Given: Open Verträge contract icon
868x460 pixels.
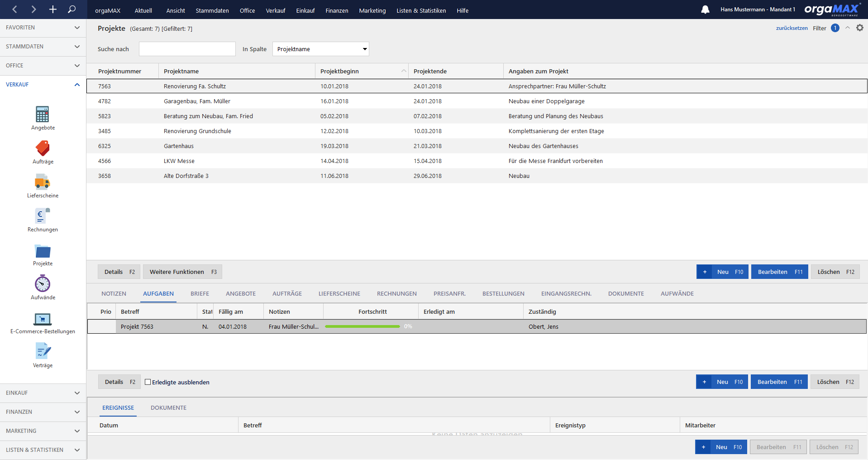Looking at the screenshot, I should 43,351.
